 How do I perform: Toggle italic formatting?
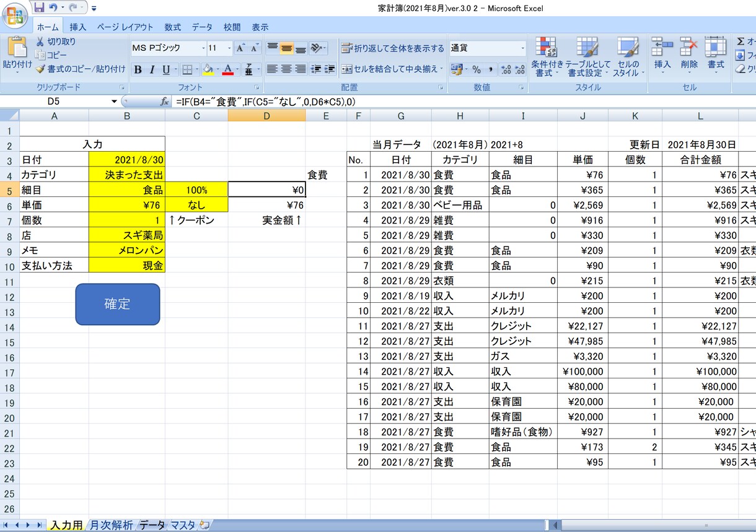pyautogui.click(x=152, y=69)
